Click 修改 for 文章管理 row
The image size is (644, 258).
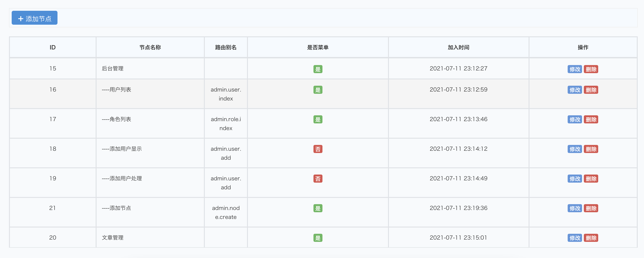tap(574, 238)
